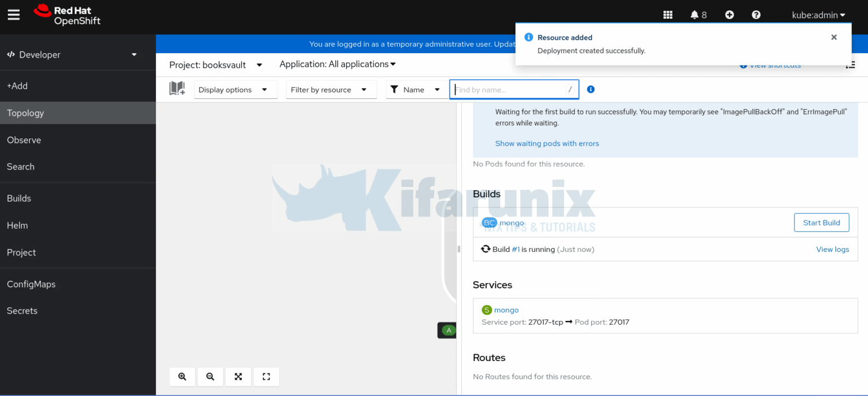
Task: Select Observe in the sidebar
Action: click(24, 140)
